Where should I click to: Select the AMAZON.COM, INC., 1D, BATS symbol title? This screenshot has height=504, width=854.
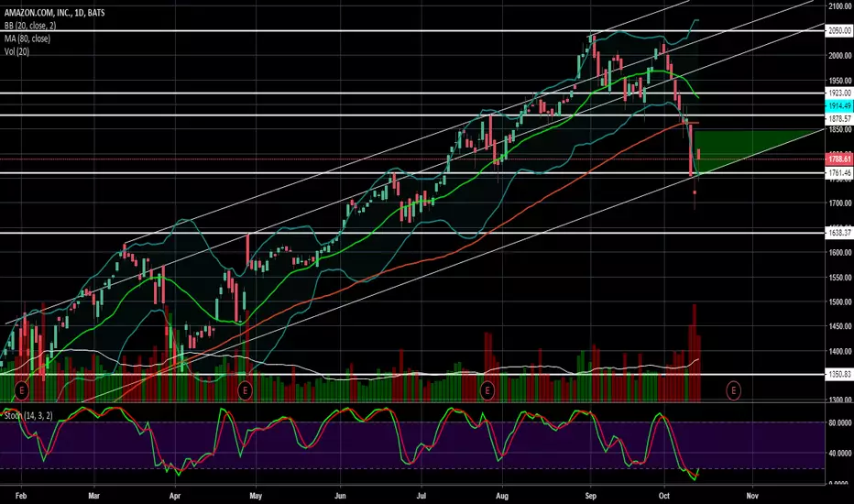tap(54, 13)
